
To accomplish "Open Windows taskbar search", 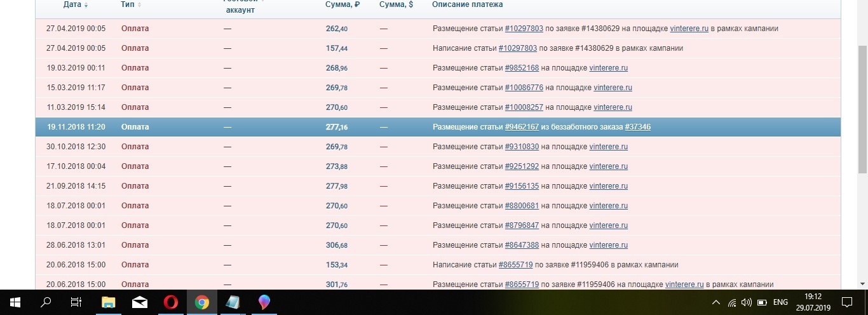I will (45, 302).
